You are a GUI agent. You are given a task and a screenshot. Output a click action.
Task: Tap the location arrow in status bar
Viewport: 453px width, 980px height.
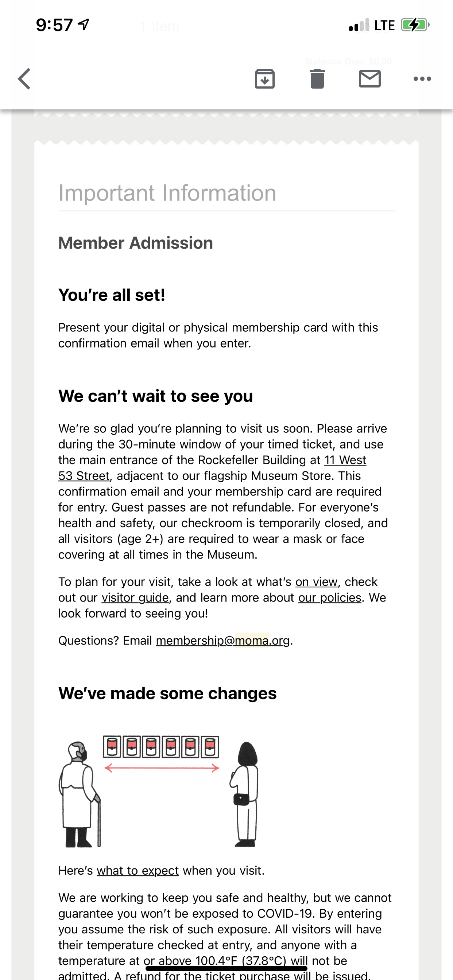84,24
